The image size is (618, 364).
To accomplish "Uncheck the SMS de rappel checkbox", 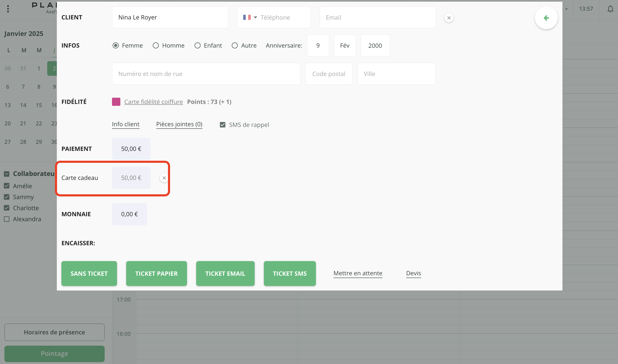I will point(223,125).
